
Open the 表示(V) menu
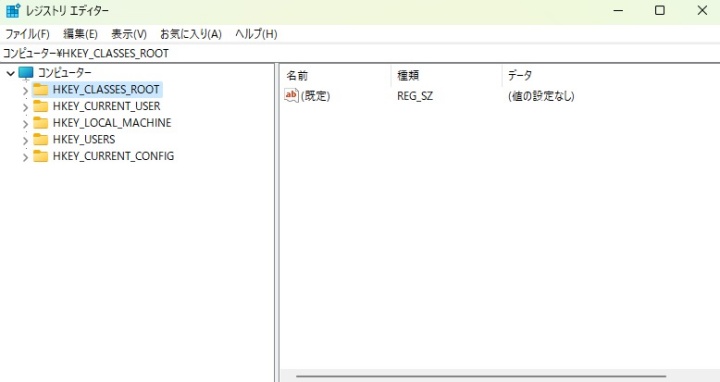click(129, 34)
